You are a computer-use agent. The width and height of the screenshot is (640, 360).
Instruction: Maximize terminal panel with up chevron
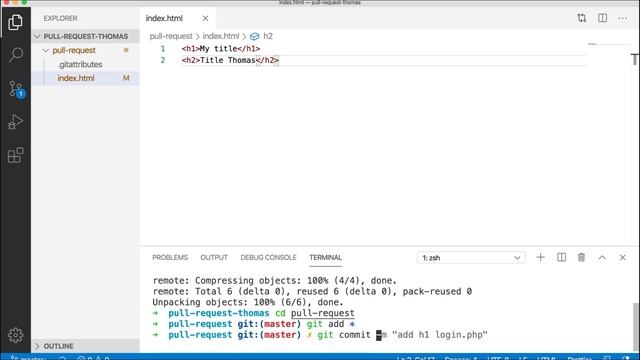pos(602,258)
